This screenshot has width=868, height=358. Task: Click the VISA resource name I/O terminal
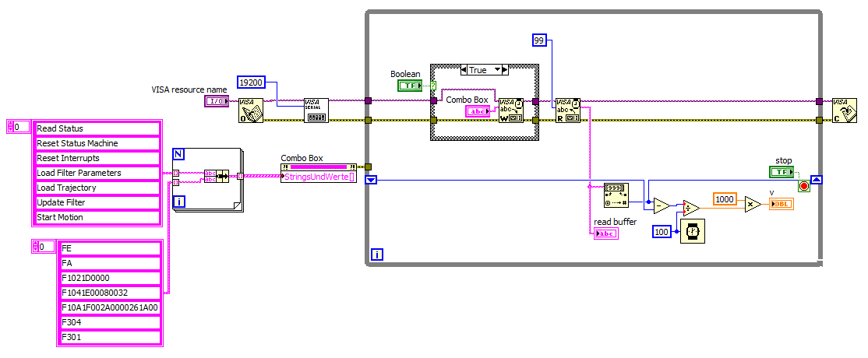coord(217,101)
